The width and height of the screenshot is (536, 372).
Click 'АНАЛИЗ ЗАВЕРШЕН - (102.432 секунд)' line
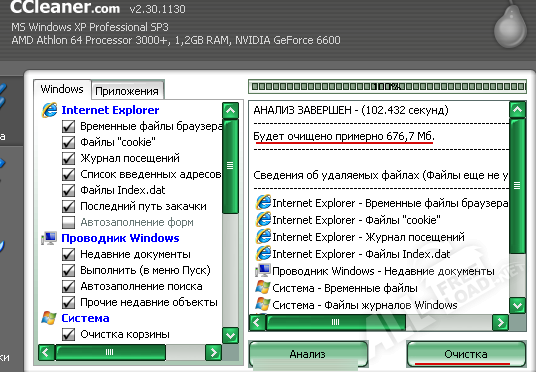tap(351, 110)
